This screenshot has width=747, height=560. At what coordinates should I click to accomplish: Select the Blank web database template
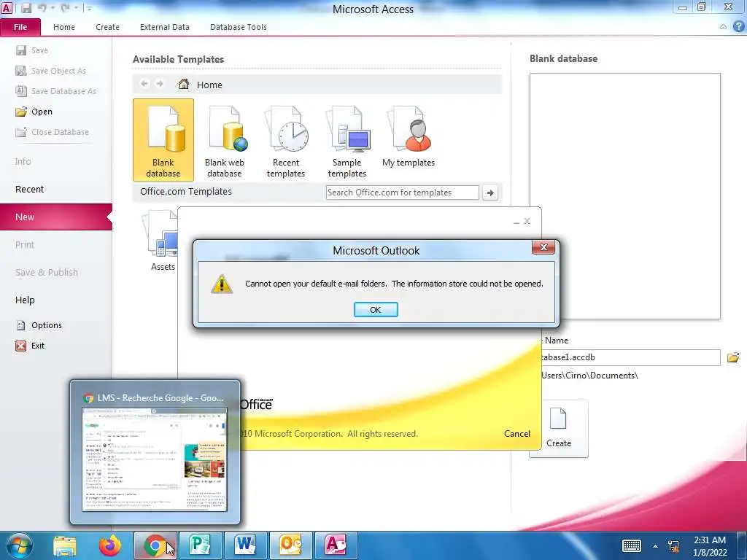click(225, 141)
